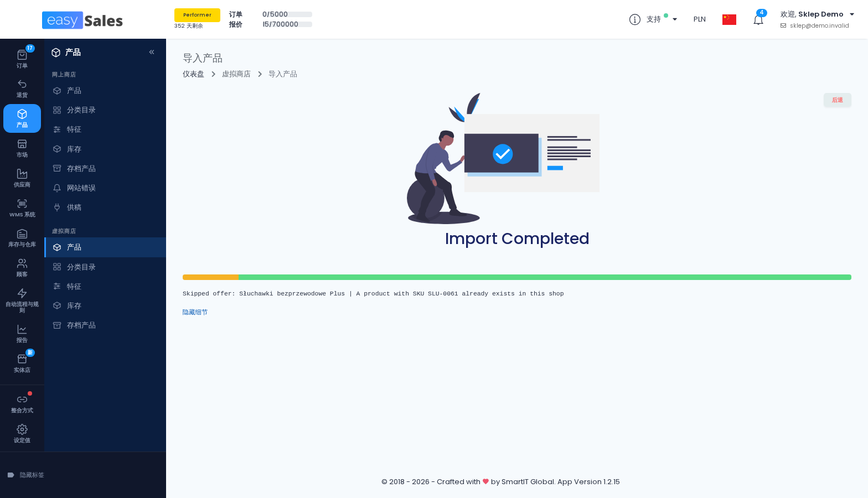
Task: Click the Chinese flag language icon
Action: pos(729,19)
